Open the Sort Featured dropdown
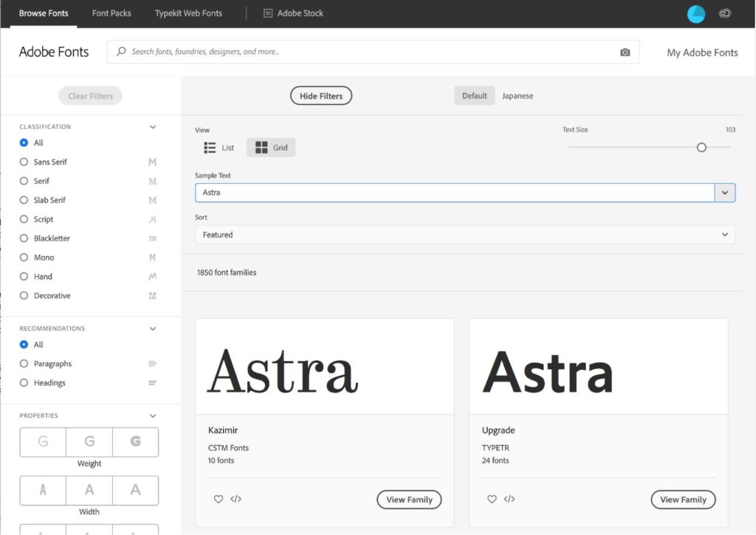The height and width of the screenshot is (535, 756). tap(465, 235)
